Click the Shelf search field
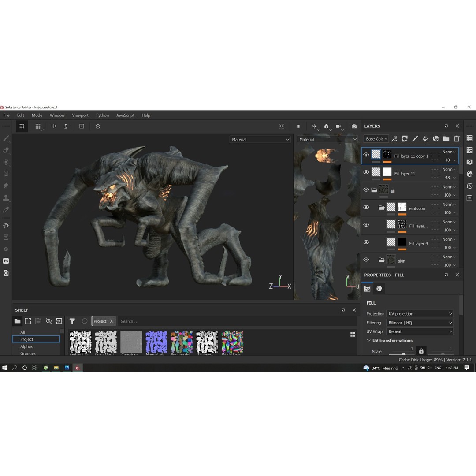 tap(237, 321)
